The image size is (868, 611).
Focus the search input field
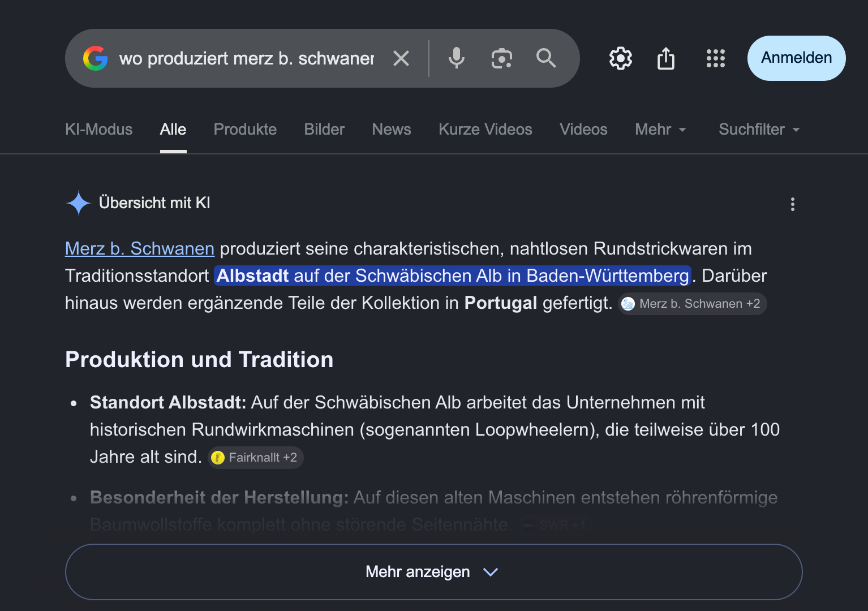click(x=247, y=58)
